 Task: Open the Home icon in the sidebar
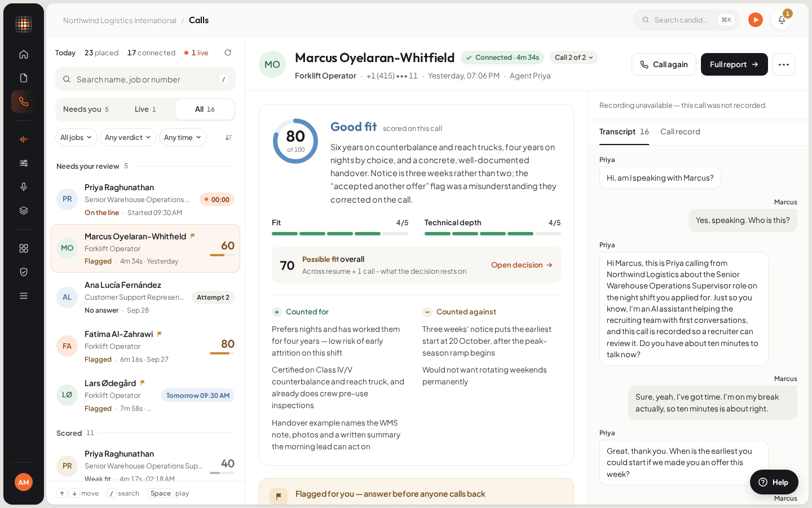[x=24, y=54]
